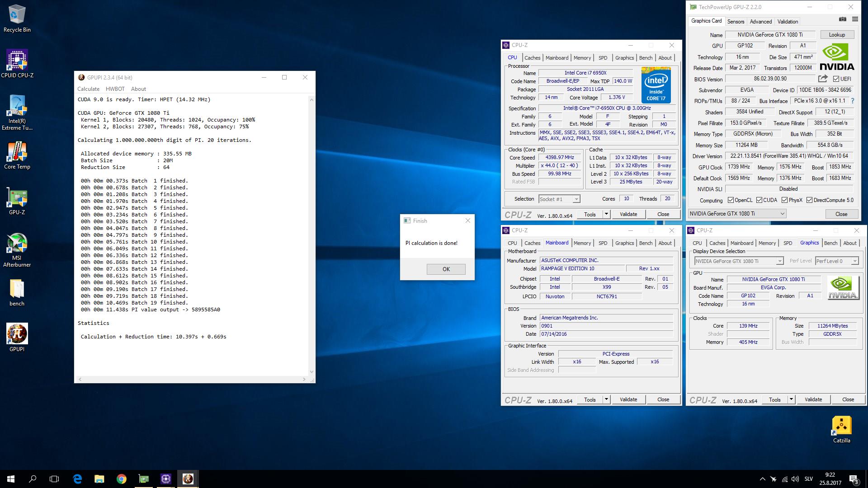Click Validate in Mainboard CPU-Z window
This screenshot has height=488, width=868.
click(x=628, y=399)
